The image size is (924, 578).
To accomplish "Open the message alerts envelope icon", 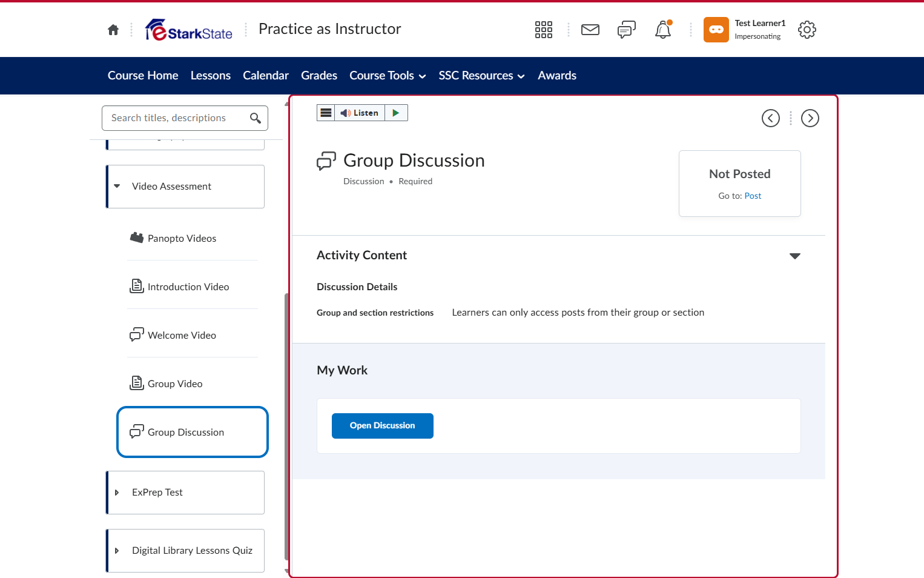I will [x=590, y=30].
